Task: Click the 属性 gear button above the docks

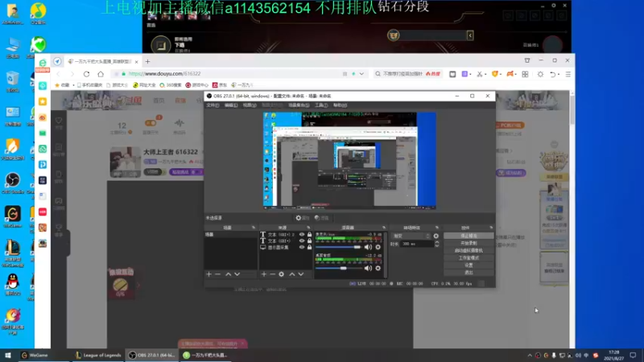Action: [303, 218]
